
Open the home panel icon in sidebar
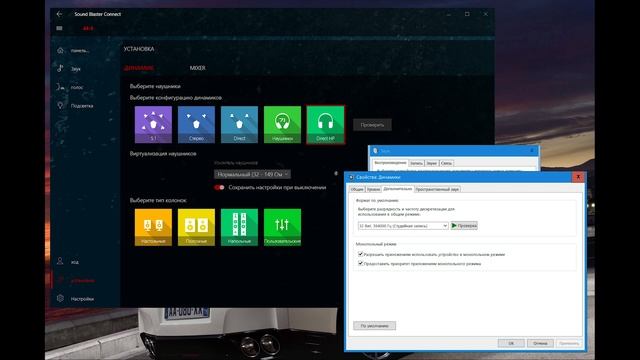pyautogui.click(x=60, y=50)
